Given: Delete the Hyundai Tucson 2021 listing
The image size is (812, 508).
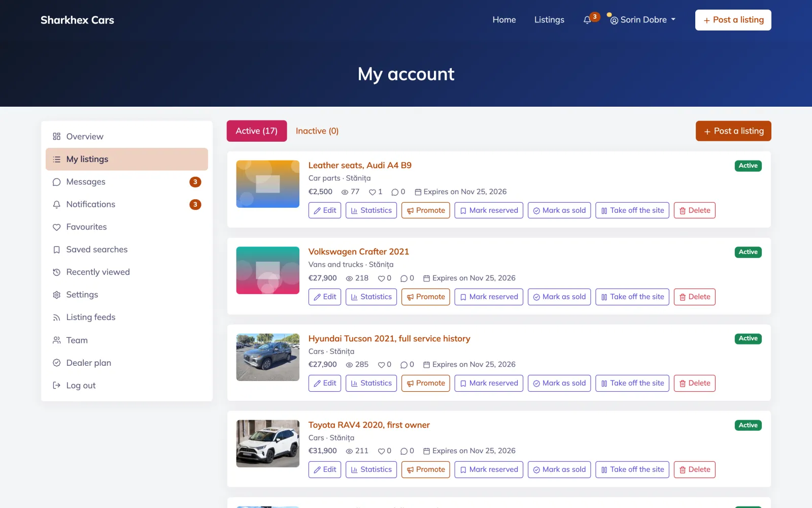Looking at the screenshot, I should [x=695, y=383].
